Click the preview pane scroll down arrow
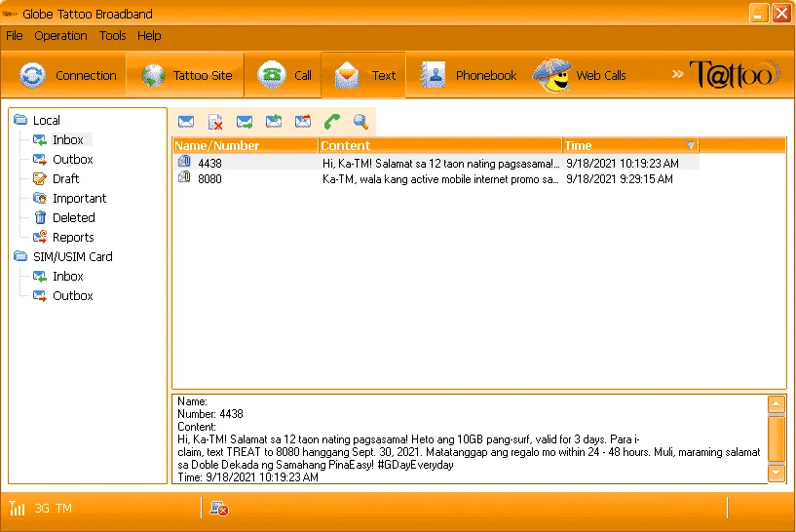Screen dimensions: 796x532 tap(777, 473)
